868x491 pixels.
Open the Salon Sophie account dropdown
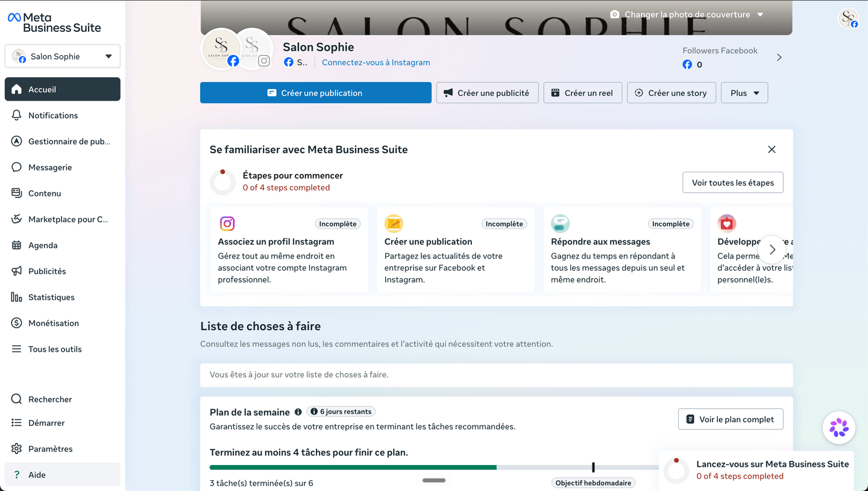(x=63, y=56)
